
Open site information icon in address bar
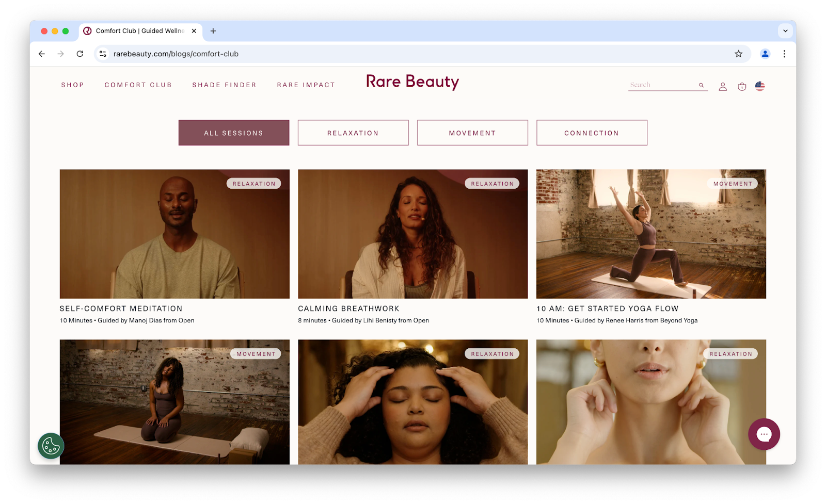(103, 54)
